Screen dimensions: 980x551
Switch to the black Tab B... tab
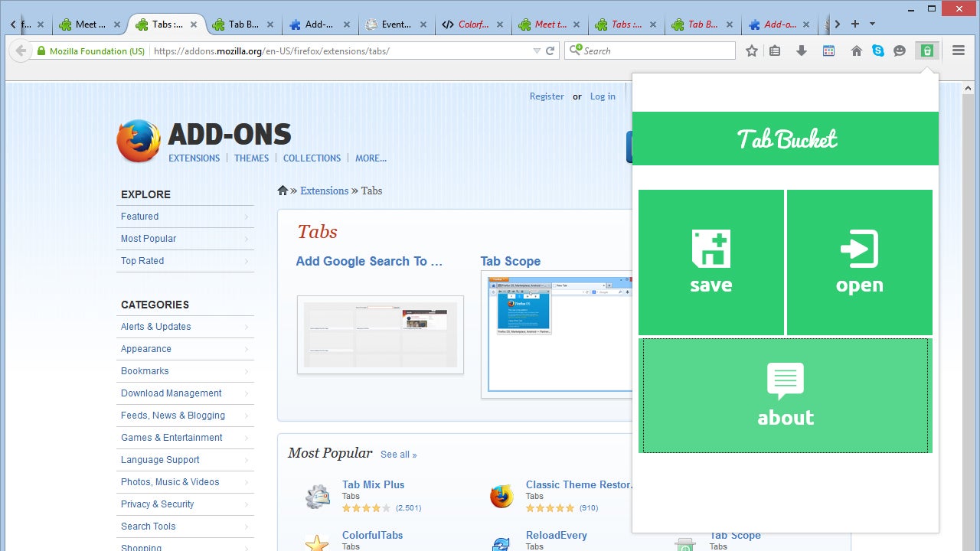[243, 24]
